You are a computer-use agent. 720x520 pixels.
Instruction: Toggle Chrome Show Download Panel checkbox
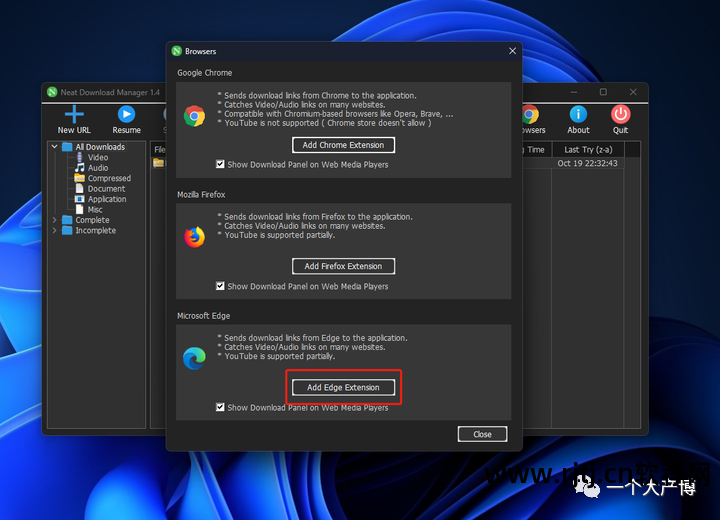click(x=220, y=164)
